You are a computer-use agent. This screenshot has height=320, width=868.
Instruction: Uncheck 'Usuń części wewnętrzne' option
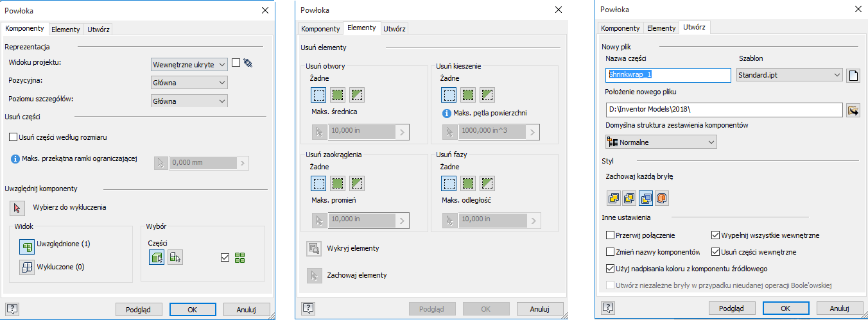(x=716, y=252)
